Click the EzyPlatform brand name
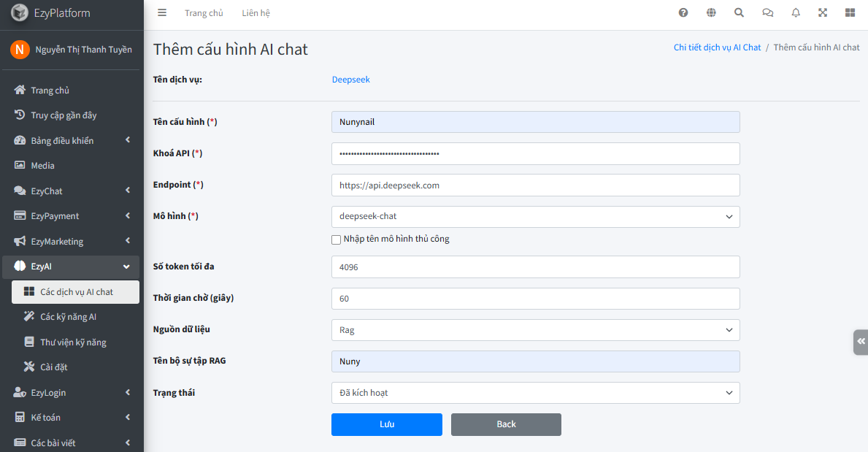 tap(62, 12)
